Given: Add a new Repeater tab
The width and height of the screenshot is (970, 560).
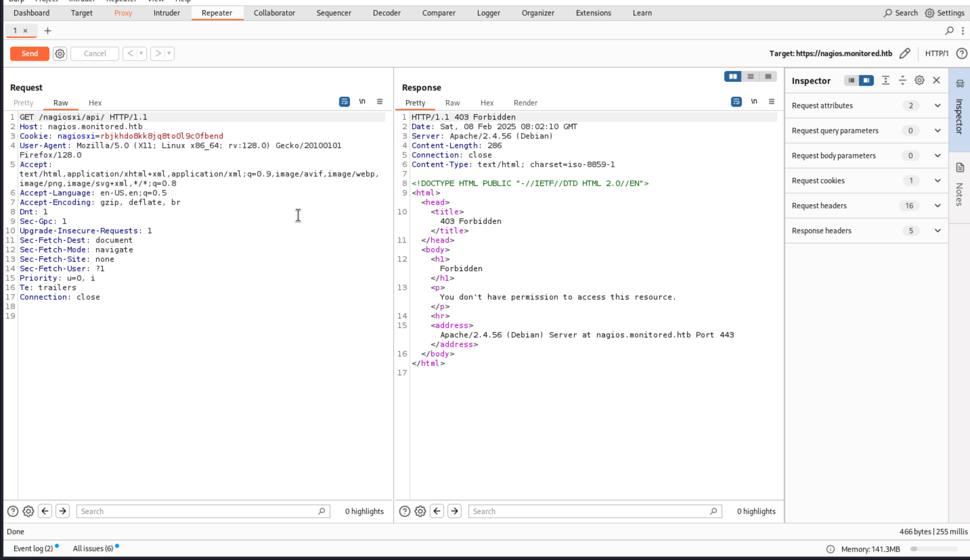Looking at the screenshot, I should point(48,31).
